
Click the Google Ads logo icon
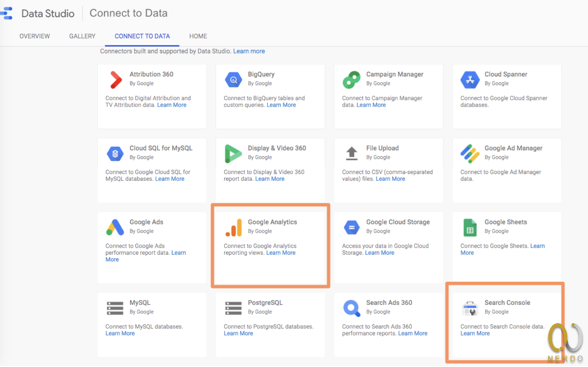[x=115, y=227]
